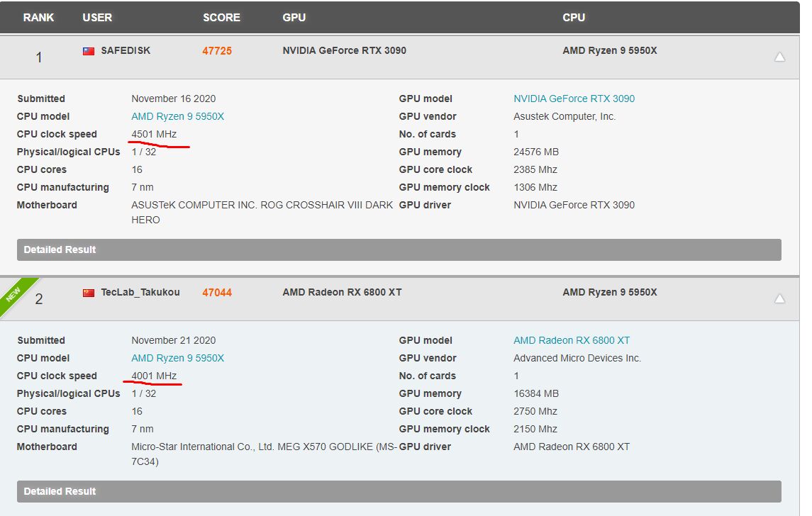Open AMD Radeon RX 6800 XT GPU model link
812x516 pixels.
point(571,340)
